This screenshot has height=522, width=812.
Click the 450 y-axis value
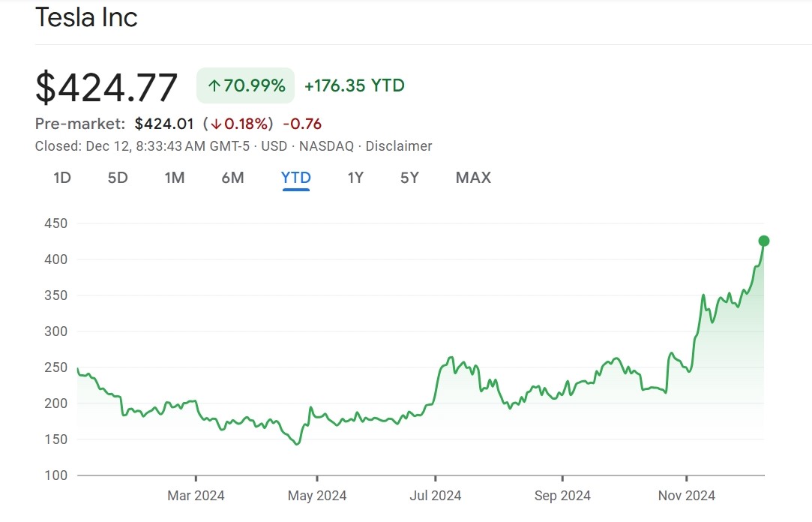56,223
